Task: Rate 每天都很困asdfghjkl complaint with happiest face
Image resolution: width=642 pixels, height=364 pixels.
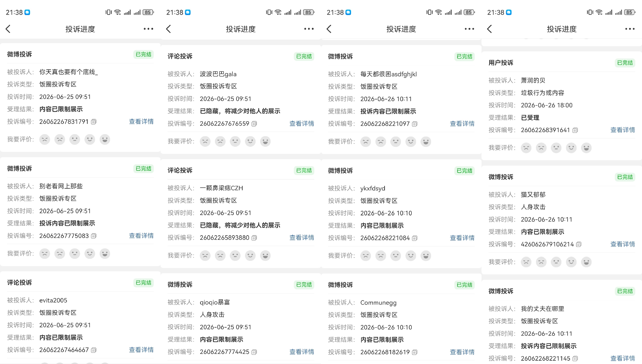Action: click(426, 142)
